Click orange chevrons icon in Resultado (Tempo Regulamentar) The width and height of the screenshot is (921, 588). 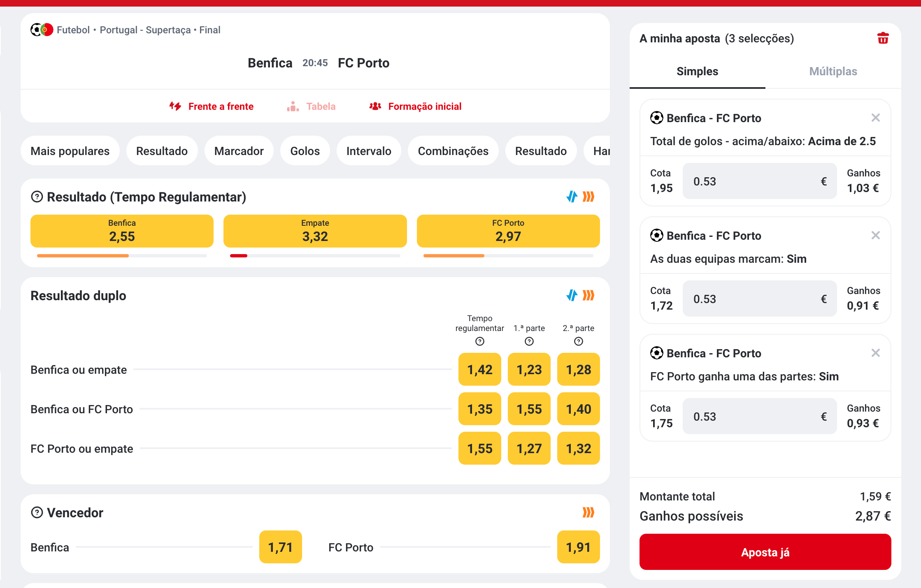tap(588, 197)
